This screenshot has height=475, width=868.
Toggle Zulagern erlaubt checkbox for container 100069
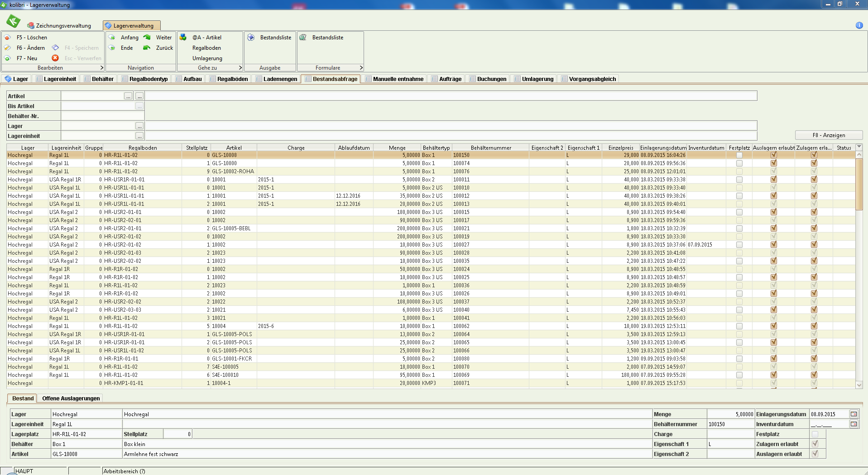point(814,375)
